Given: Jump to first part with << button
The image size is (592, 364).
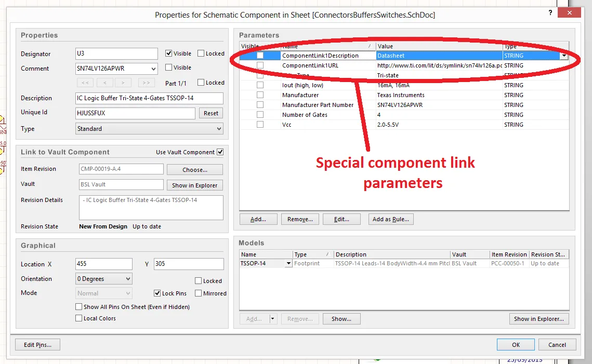Looking at the screenshot, I should tap(85, 83).
